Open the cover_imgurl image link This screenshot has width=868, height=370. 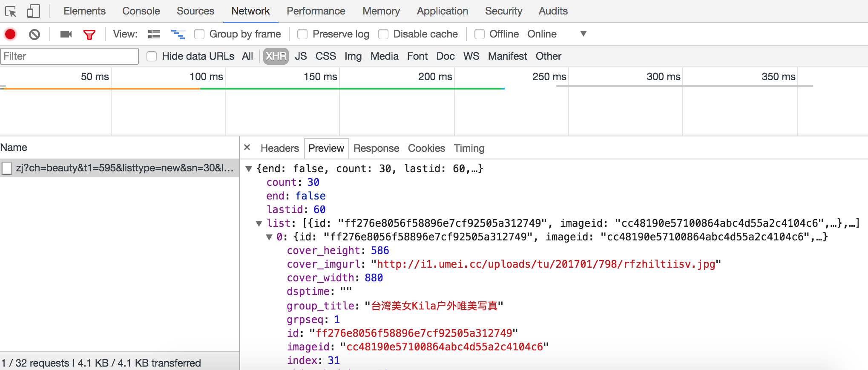click(x=546, y=264)
